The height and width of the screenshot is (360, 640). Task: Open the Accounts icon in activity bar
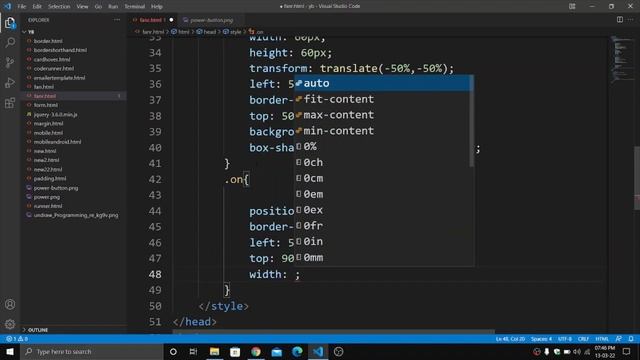tap(10, 304)
